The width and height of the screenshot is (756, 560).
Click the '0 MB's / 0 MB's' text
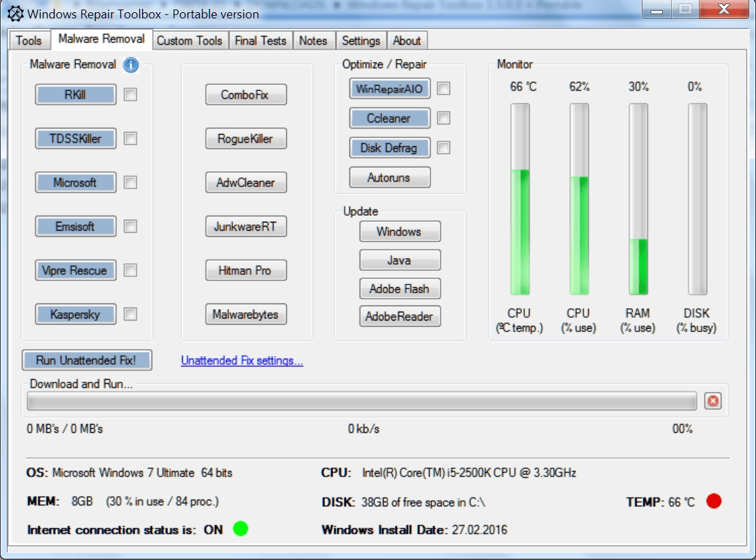tap(65, 429)
